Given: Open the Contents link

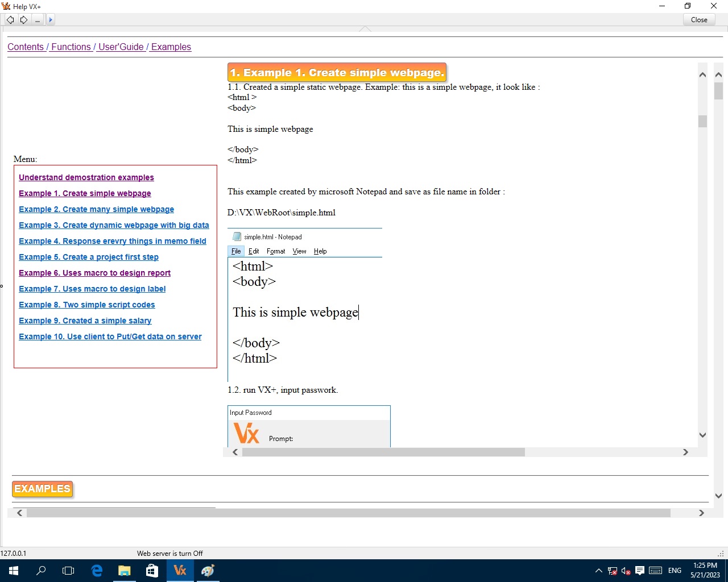Looking at the screenshot, I should (26, 47).
